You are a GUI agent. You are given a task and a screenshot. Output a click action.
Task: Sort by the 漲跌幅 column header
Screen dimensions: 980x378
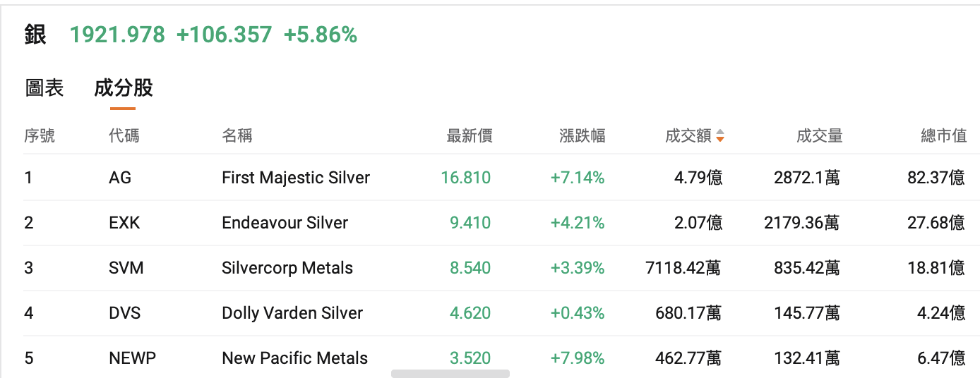tap(582, 136)
